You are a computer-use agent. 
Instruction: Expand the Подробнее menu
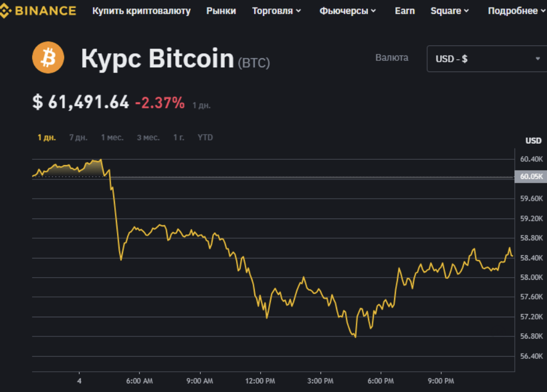click(x=517, y=11)
